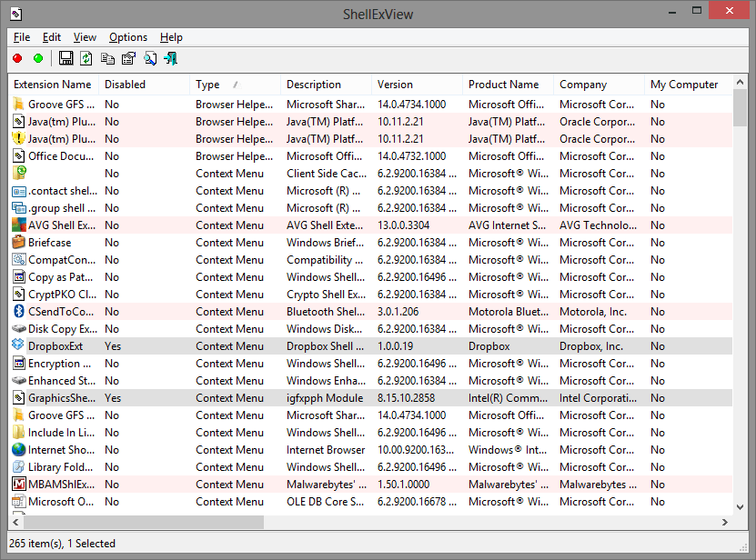Click the 'igfxpph Module' description cell
756x560 pixels.
(325, 398)
